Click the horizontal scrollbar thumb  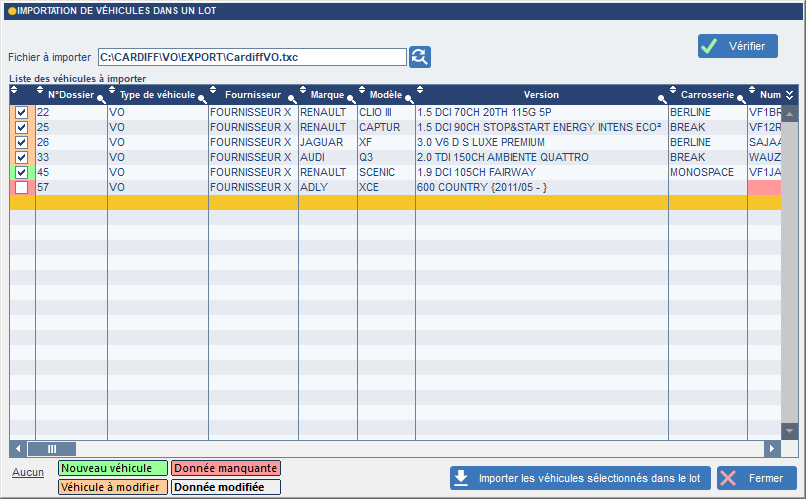pyautogui.click(x=52, y=449)
